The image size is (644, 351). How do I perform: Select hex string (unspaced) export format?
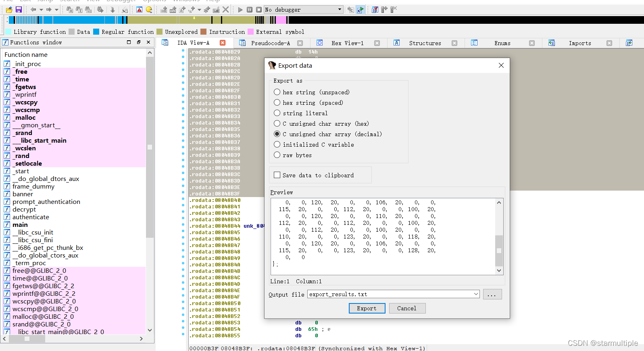[x=277, y=92]
